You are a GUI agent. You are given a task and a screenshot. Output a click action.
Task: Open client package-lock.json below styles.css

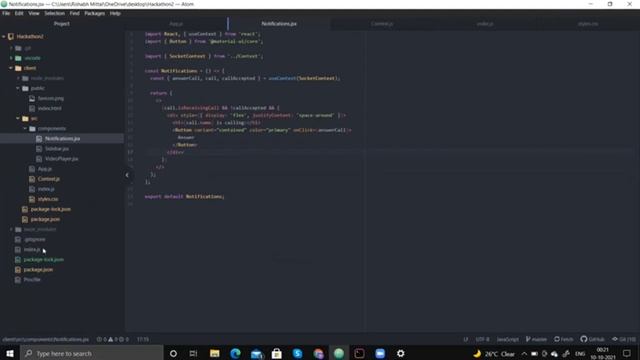[x=50, y=209]
